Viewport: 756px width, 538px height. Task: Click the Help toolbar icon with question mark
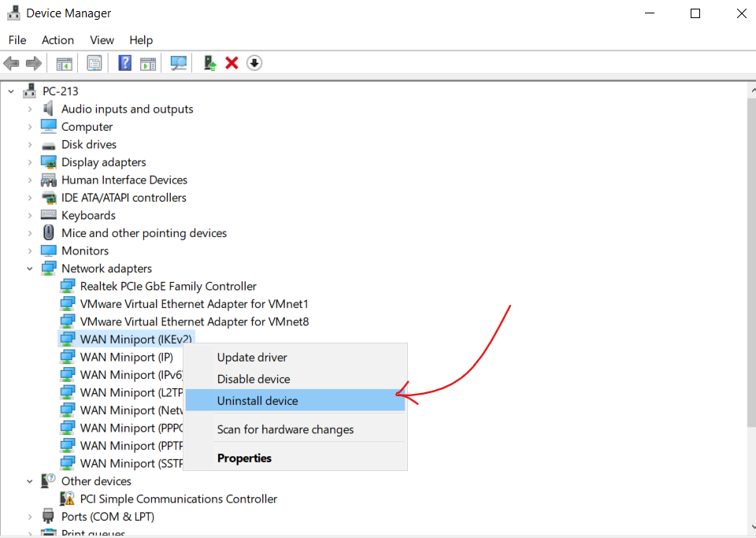pos(124,63)
